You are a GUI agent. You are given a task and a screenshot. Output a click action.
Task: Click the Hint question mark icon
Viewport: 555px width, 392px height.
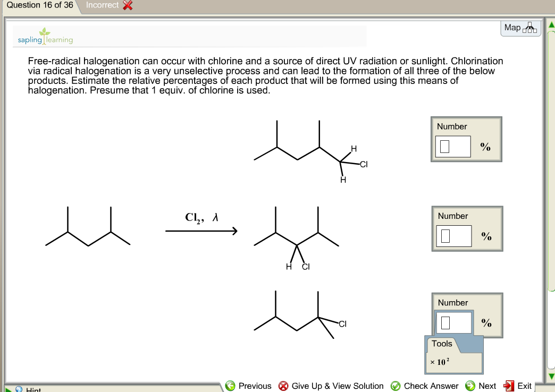coord(19,389)
